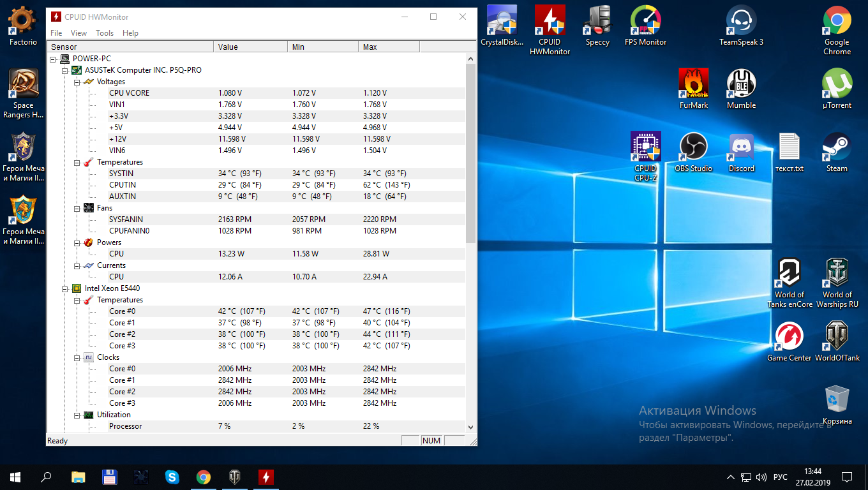
Task: Open the Tools menu
Action: tap(105, 33)
